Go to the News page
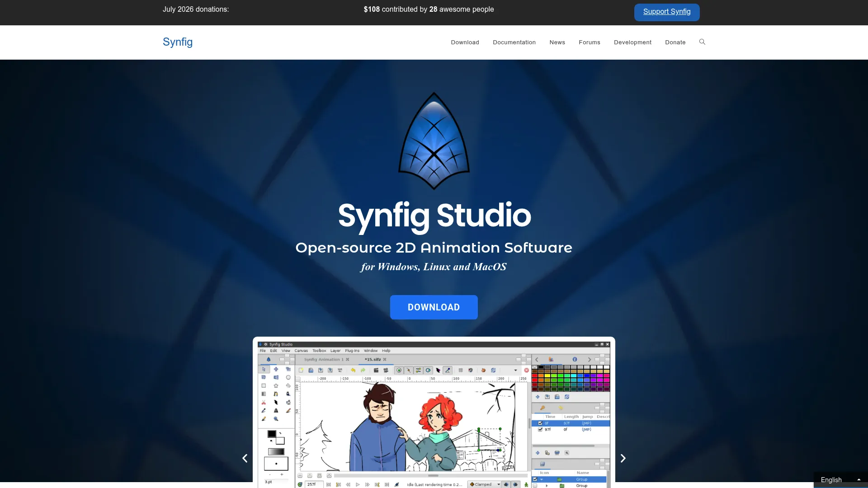Image resolution: width=868 pixels, height=488 pixels. (x=557, y=42)
